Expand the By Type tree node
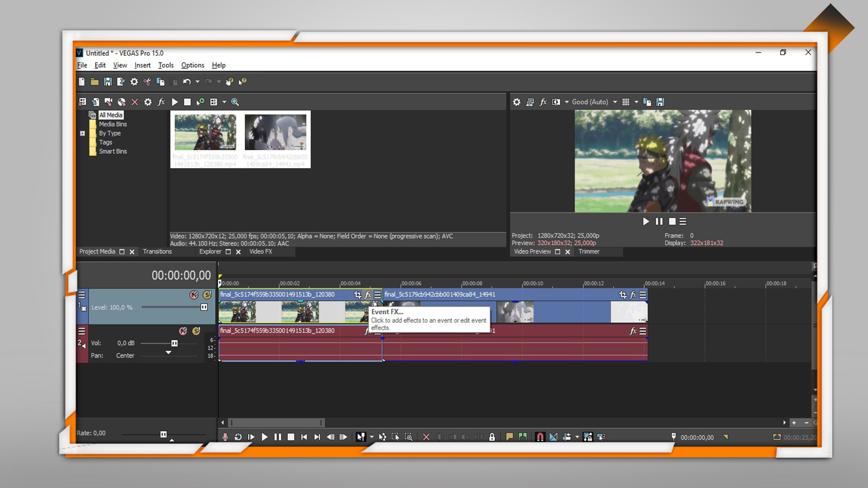This screenshot has width=868, height=488. (82, 133)
